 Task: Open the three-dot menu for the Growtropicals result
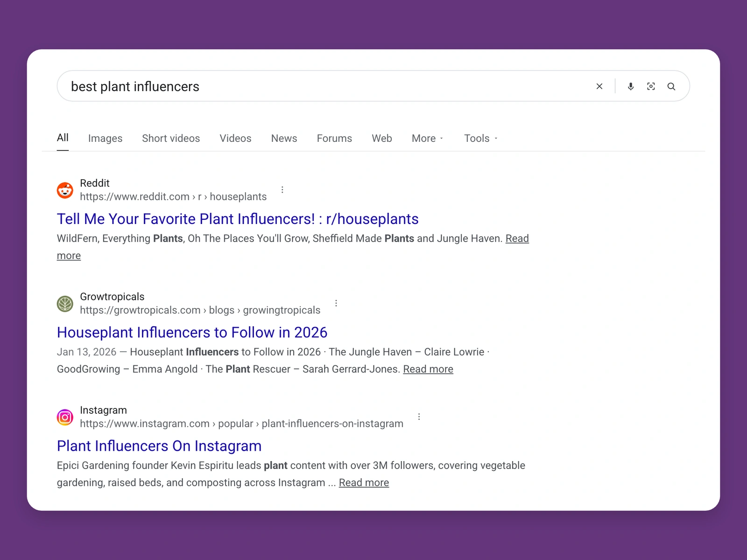coord(336,303)
